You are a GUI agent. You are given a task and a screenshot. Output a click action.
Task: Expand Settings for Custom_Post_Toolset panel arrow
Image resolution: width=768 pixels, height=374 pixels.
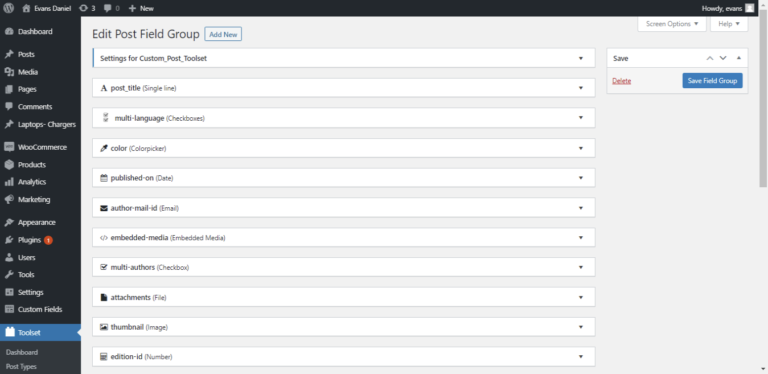tap(581, 58)
